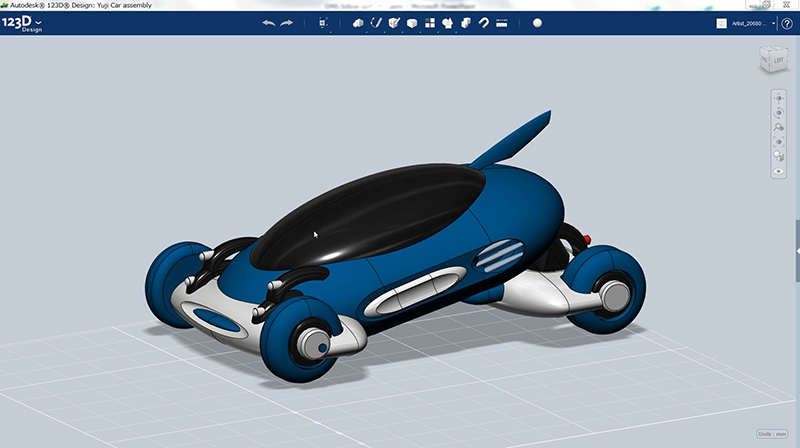This screenshot has width=800, height=448.
Task: Open the Grouping tool icon
Action: 448,23
